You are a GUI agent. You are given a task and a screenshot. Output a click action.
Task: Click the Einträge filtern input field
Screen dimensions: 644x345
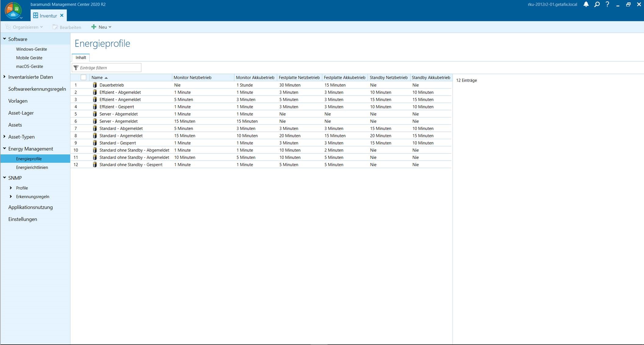coord(107,67)
